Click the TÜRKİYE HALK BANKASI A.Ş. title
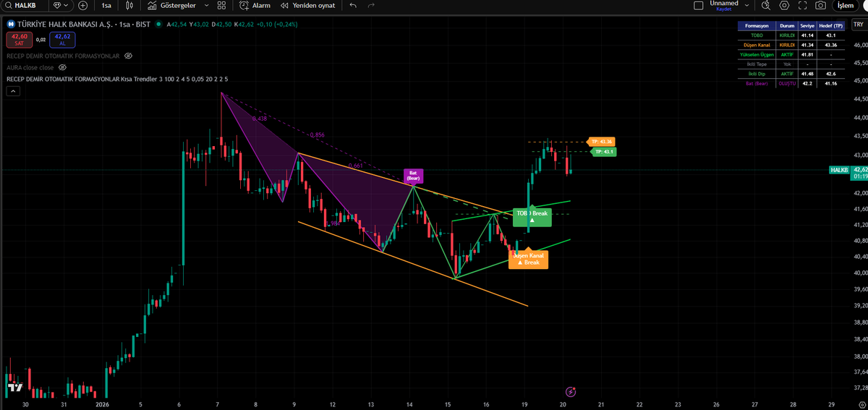The height and width of the screenshot is (410, 868). [x=65, y=25]
